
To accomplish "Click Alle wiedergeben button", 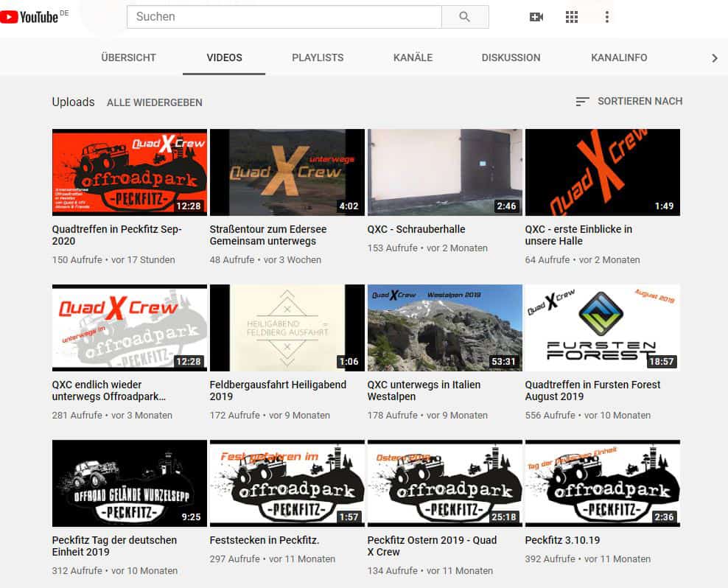I will pyautogui.click(x=155, y=102).
